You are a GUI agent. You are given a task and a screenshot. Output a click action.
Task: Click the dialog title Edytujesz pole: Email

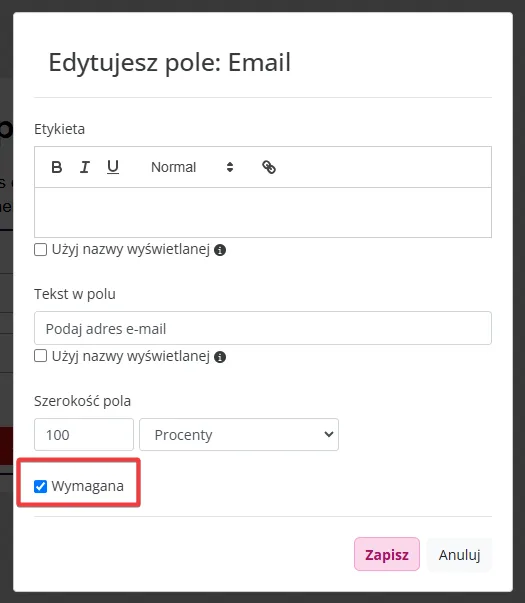(170, 63)
